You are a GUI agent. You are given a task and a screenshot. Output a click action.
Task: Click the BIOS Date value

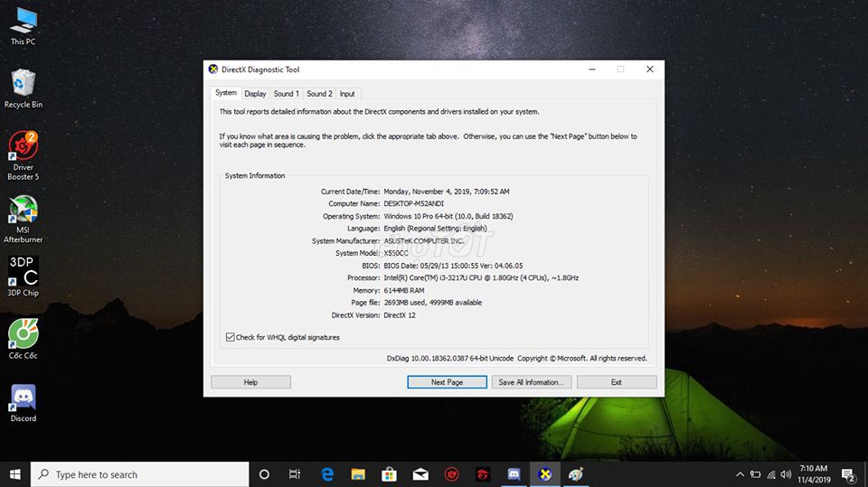pyautogui.click(x=453, y=266)
